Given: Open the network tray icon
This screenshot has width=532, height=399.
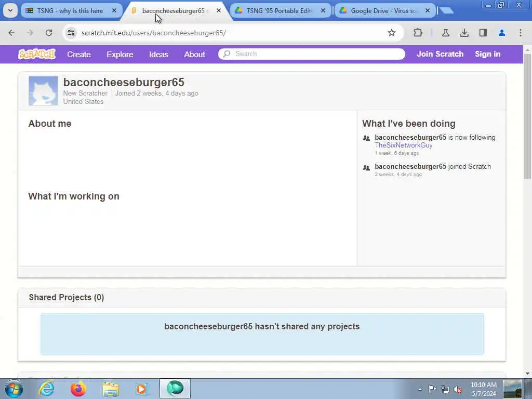Looking at the screenshot, I should pyautogui.click(x=445, y=389).
